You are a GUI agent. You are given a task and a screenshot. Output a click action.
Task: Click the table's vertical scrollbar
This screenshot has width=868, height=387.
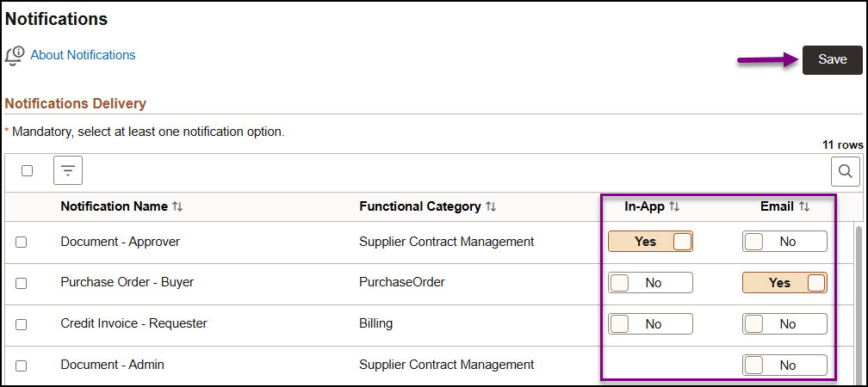pyautogui.click(x=859, y=301)
